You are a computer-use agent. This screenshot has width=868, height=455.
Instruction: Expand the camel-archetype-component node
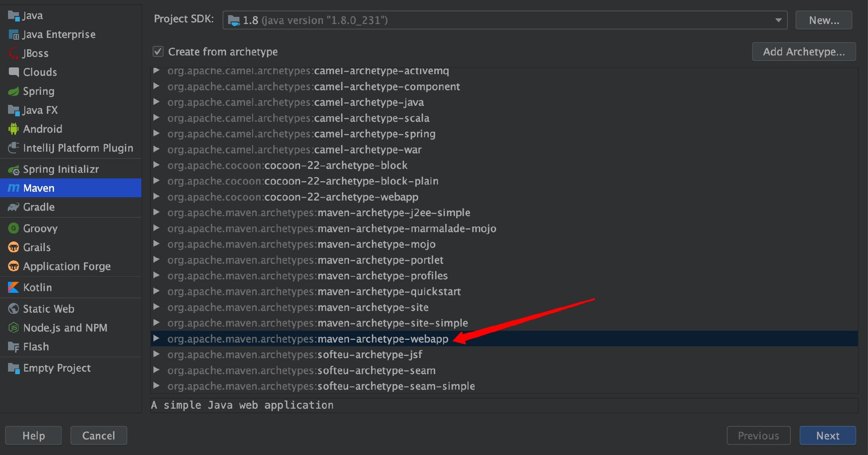pos(156,86)
